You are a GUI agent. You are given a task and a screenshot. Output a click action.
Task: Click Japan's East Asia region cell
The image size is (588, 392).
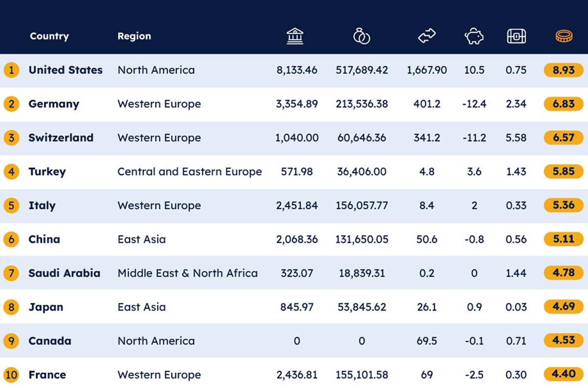coord(142,307)
